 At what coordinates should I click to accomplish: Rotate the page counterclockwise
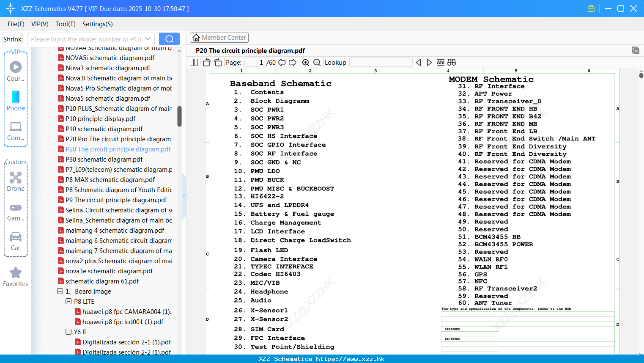point(207,62)
